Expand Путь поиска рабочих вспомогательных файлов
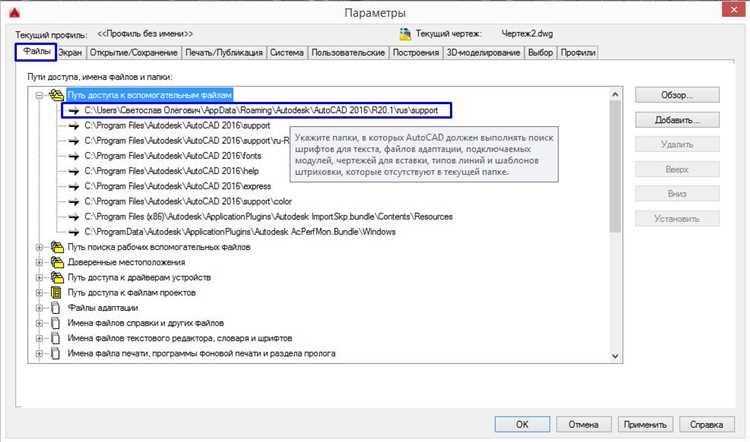 39,247
